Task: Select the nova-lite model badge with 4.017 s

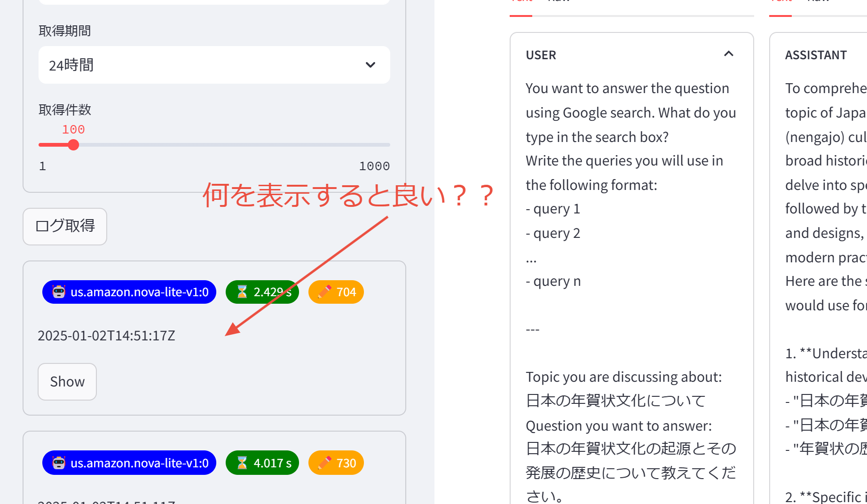Action: 129,463
